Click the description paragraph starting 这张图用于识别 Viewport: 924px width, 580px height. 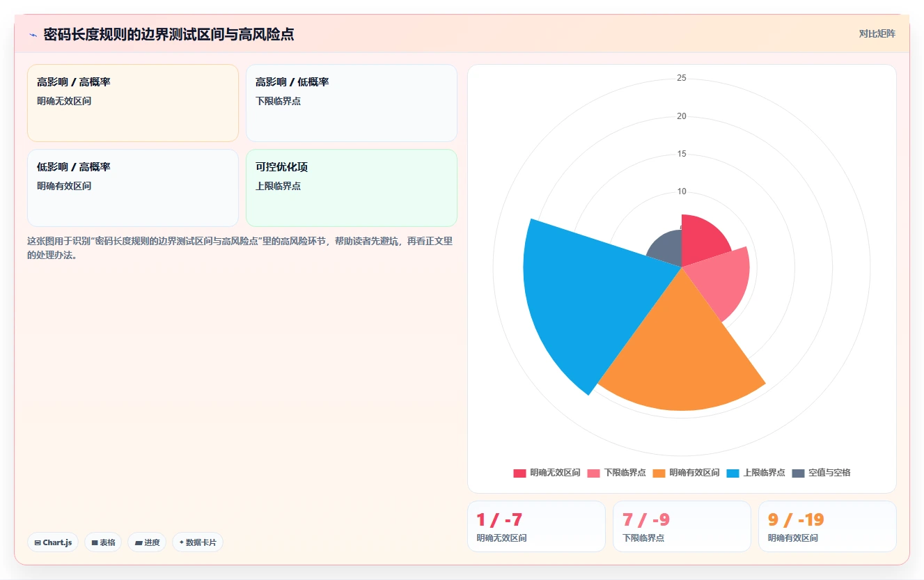tap(240, 248)
